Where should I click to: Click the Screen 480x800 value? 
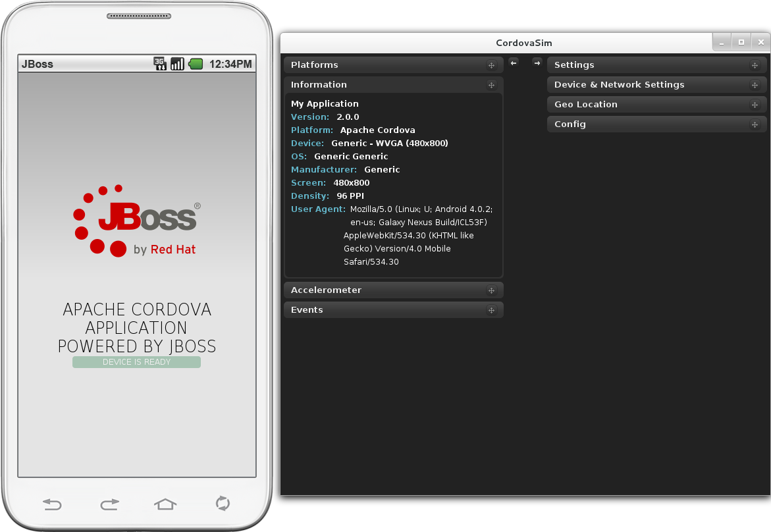point(351,183)
